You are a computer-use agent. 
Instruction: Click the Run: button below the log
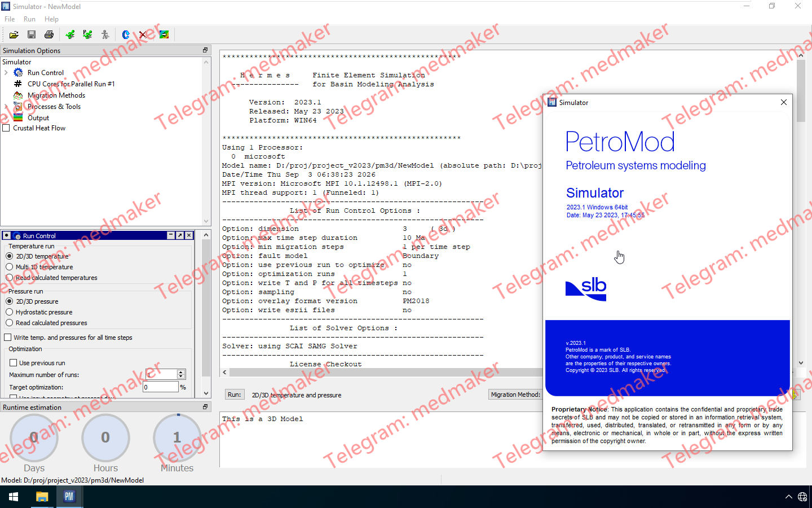click(235, 395)
